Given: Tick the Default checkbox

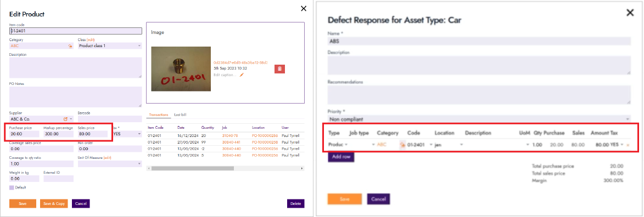Looking at the screenshot, I should point(12,187).
